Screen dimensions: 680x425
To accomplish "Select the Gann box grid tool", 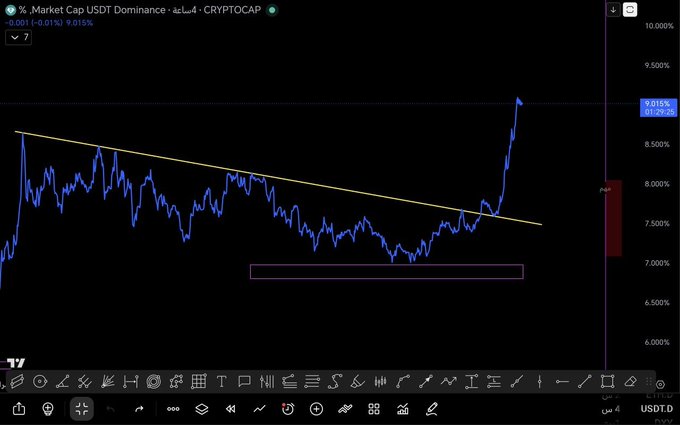I will coord(199,382).
